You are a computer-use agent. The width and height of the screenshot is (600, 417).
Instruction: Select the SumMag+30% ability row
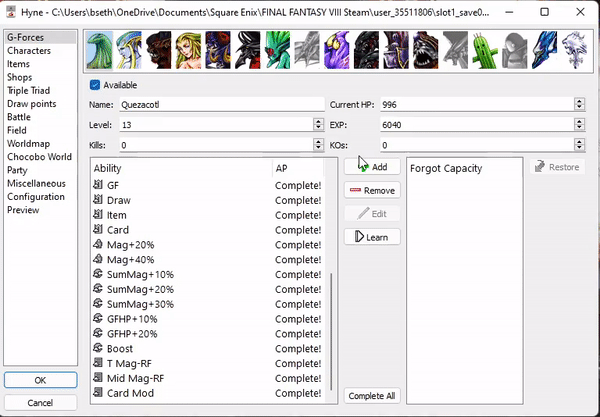pyautogui.click(x=208, y=304)
